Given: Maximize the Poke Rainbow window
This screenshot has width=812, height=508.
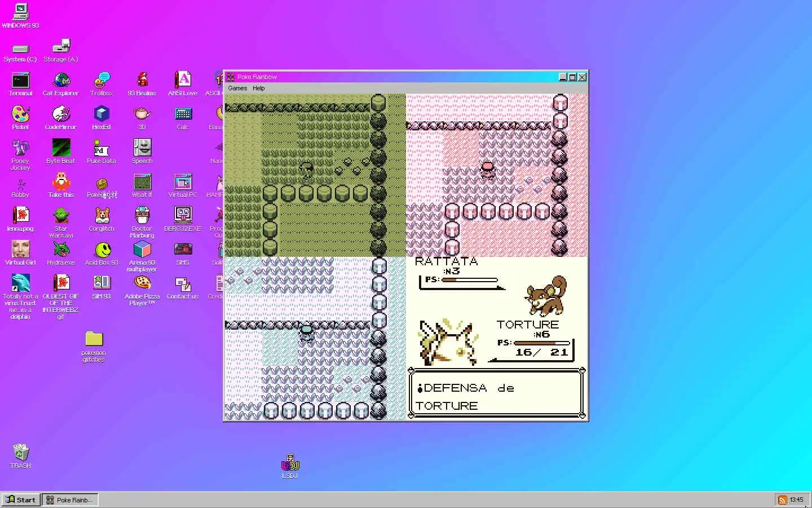Looking at the screenshot, I should [572, 77].
